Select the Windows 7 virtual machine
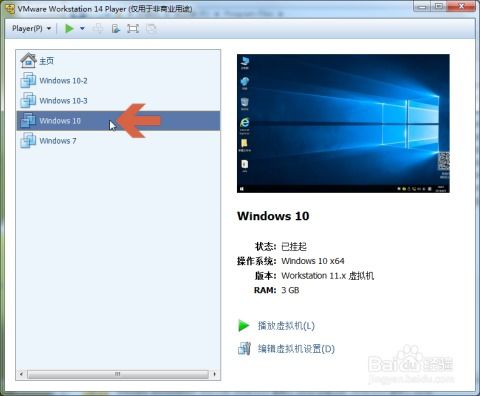 pos(118,141)
